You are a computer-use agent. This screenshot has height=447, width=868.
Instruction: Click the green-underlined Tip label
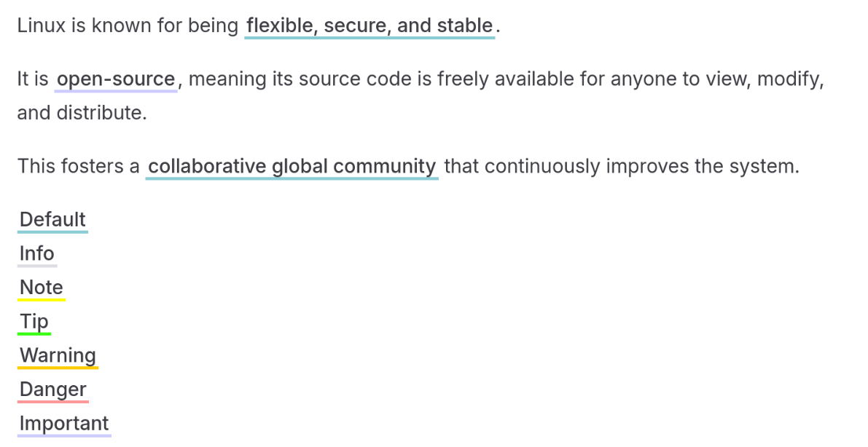point(34,322)
